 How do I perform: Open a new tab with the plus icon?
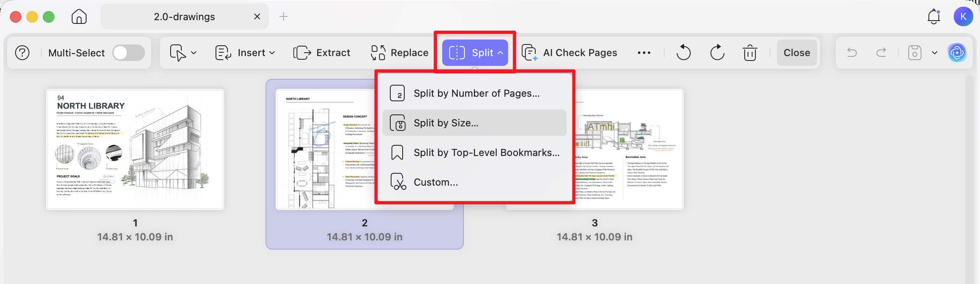[284, 16]
